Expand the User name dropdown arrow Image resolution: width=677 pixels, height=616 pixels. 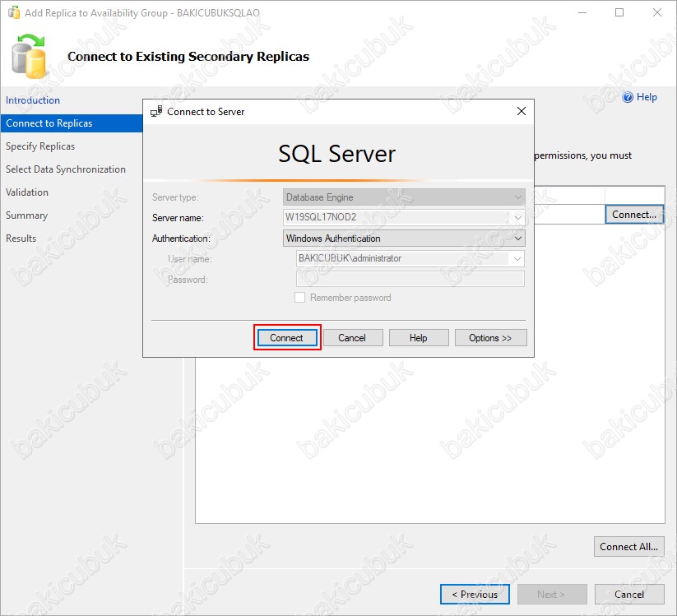pyautogui.click(x=517, y=259)
